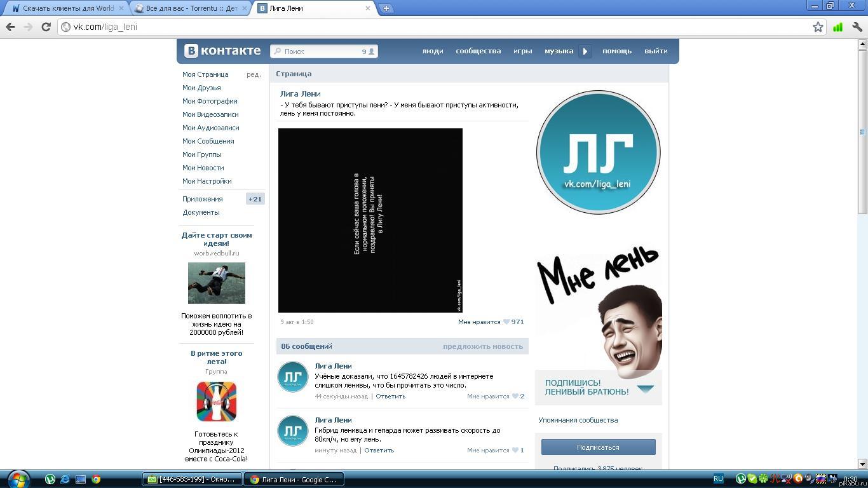Like the black image post with 971 likes
The height and width of the screenshot is (488, 868).
pyautogui.click(x=491, y=322)
